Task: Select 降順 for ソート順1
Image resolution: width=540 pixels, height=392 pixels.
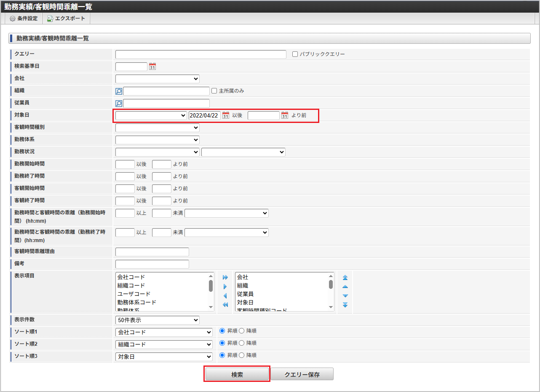Action: 242,331
